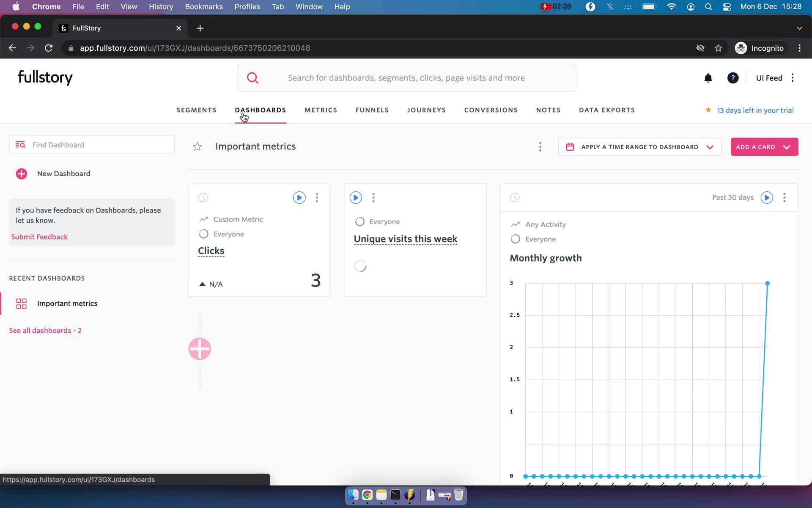Switch to the Segments tab
Screen dimensions: 812x508
pyautogui.click(x=197, y=110)
